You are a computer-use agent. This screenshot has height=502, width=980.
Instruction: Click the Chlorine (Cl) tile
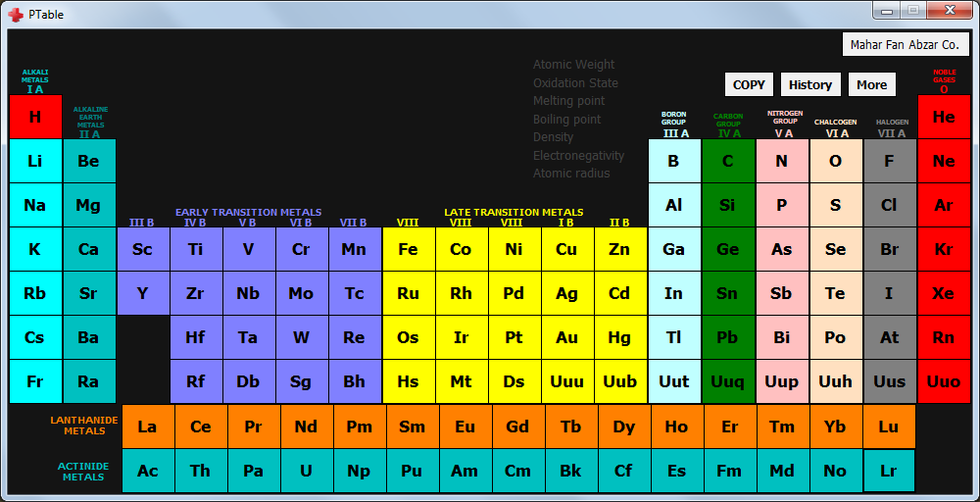click(890, 205)
